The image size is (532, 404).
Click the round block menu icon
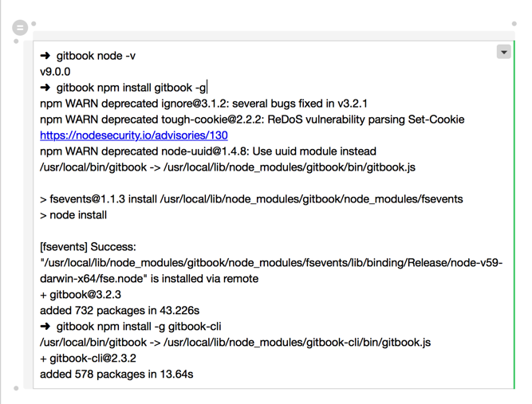pyautogui.click(x=21, y=28)
